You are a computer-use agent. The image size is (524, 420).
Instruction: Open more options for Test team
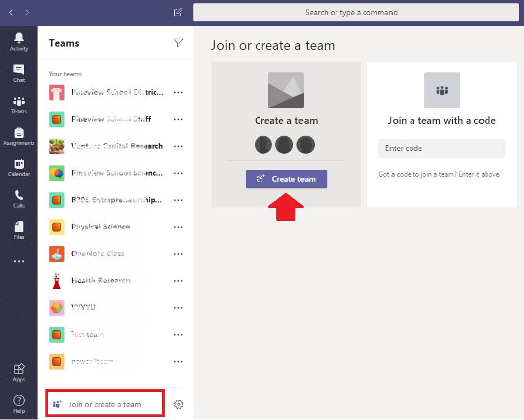(178, 335)
